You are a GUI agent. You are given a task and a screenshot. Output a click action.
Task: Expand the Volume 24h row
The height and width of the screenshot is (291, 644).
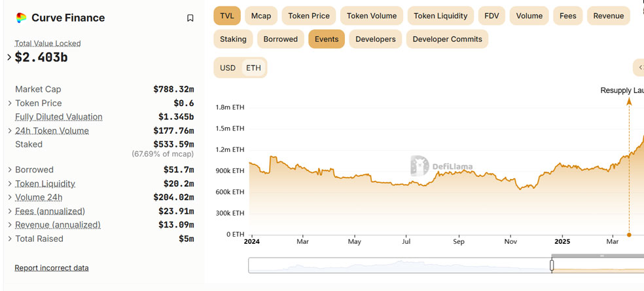[10, 197]
